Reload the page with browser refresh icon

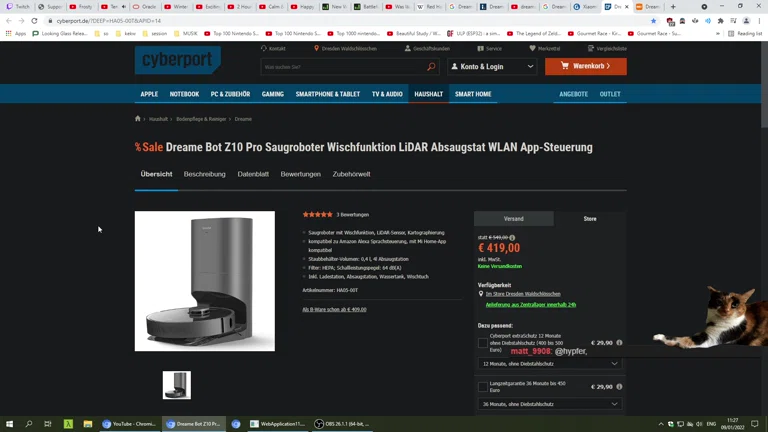34,21
